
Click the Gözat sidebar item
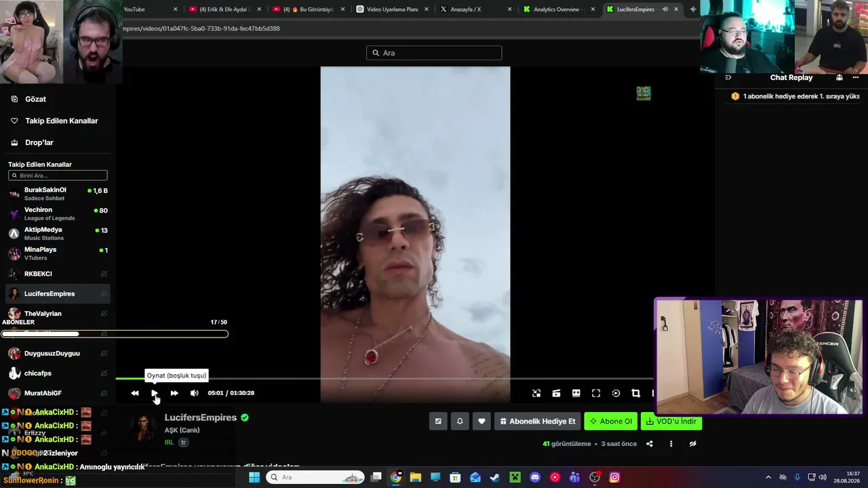58,99
